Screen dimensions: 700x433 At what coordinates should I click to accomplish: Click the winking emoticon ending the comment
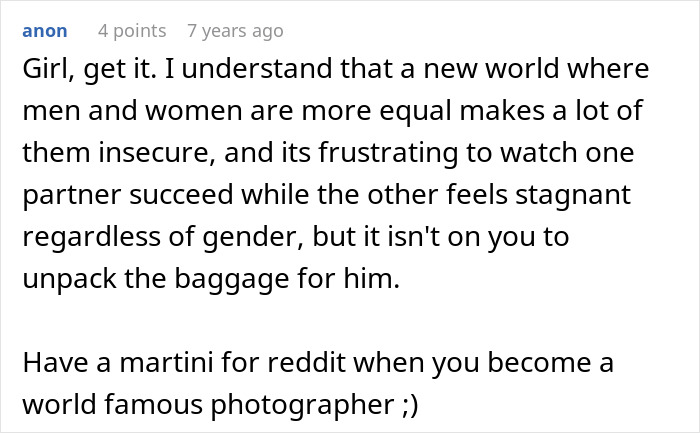coord(409,405)
